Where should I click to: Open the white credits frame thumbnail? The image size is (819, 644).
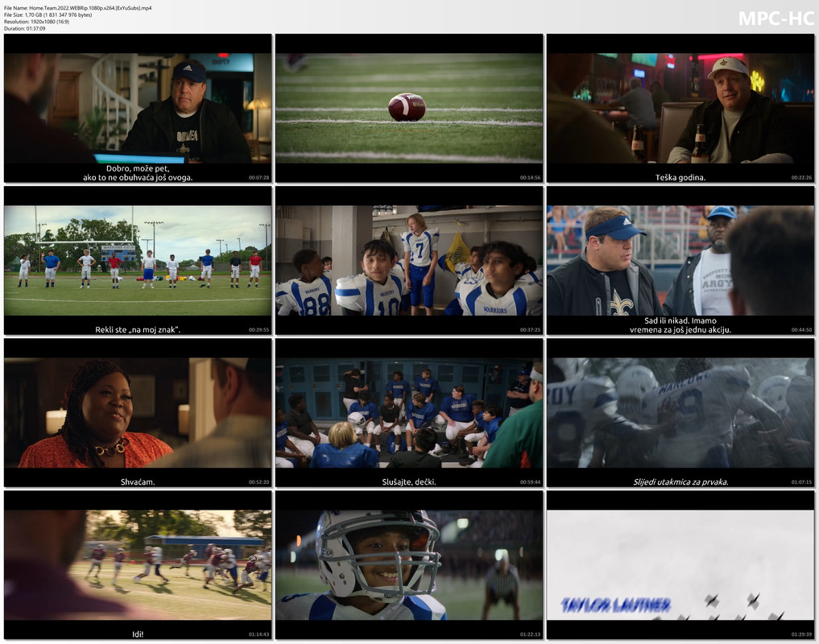click(x=680, y=564)
